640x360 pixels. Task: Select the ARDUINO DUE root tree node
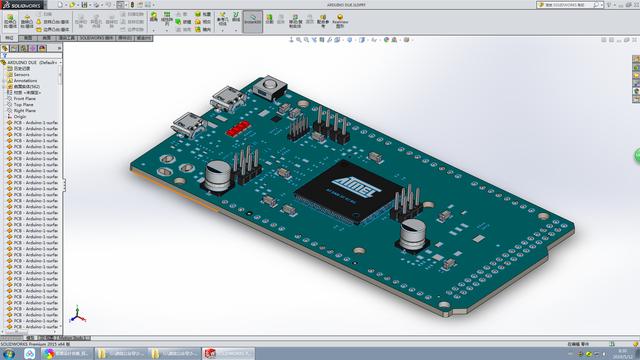(x=32, y=62)
